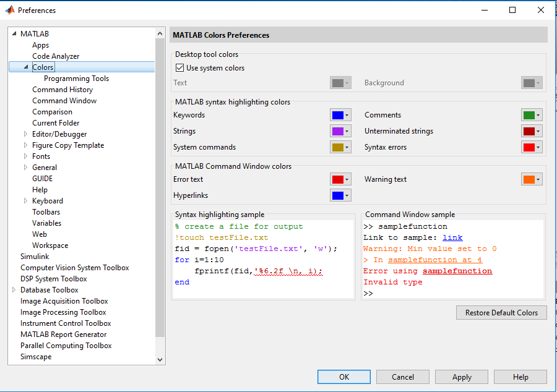Select DSP System Toolbox
The image size is (557, 392).
pos(54,279)
